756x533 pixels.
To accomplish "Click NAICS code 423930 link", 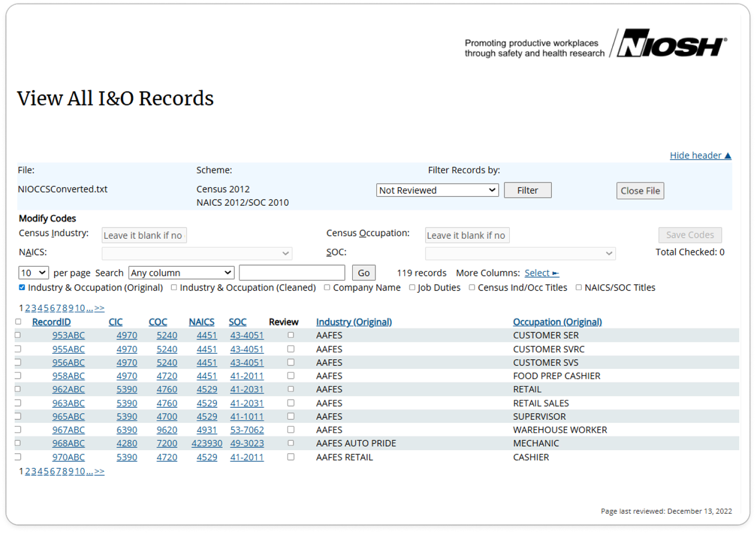I will pos(207,443).
